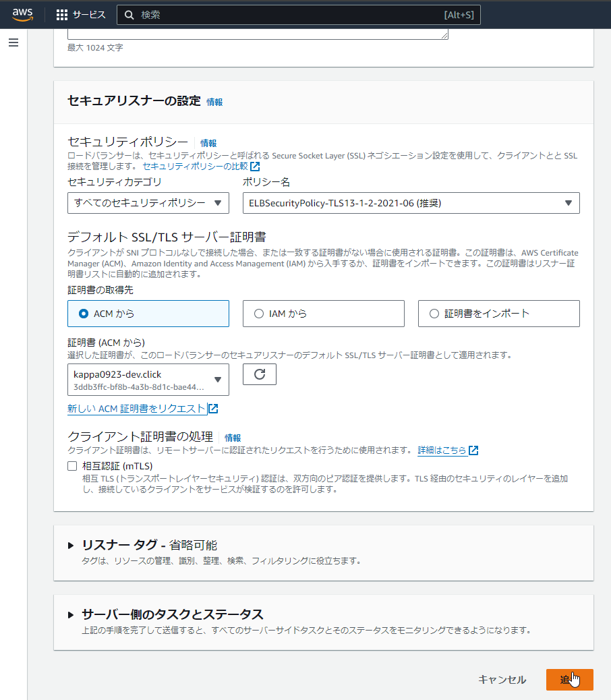This screenshot has width=611, height=700.
Task: Open the ポリシー名 dropdown
Action: click(411, 203)
